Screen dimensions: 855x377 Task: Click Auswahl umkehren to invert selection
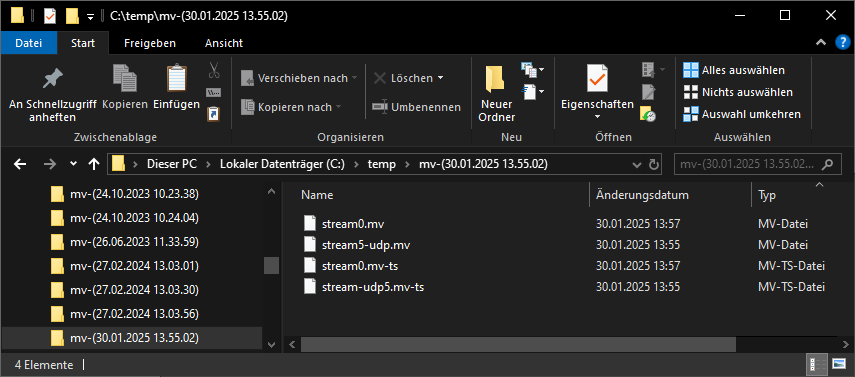(x=742, y=114)
